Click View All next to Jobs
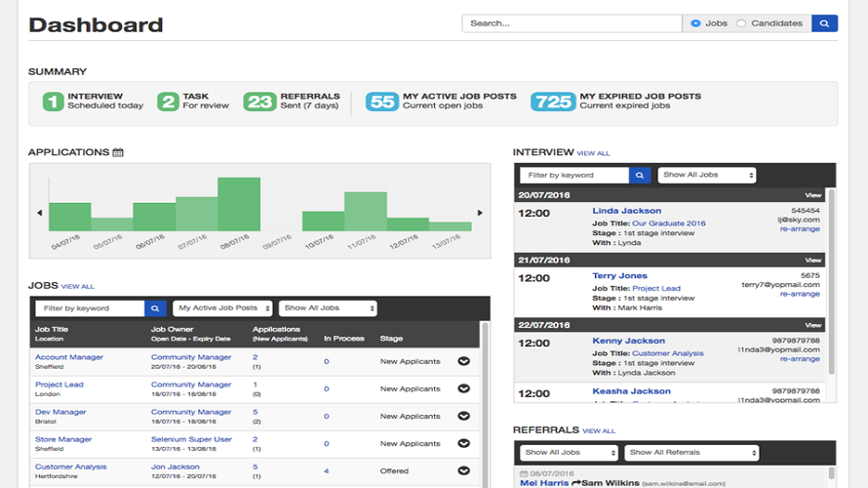The image size is (868, 488). 78,287
